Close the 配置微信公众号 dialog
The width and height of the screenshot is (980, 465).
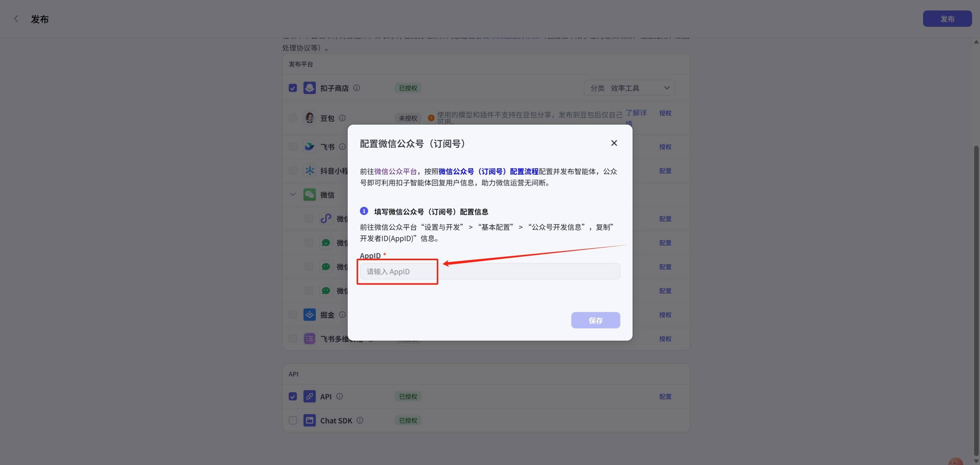click(x=614, y=143)
